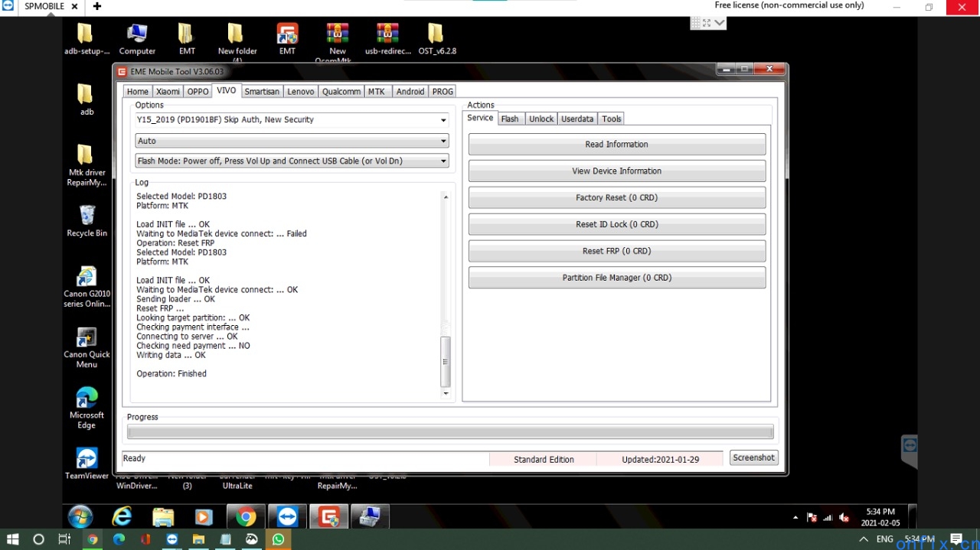Open new TeamViewer session tab plus
Viewport: 980px width, 550px height.
click(97, 6)
